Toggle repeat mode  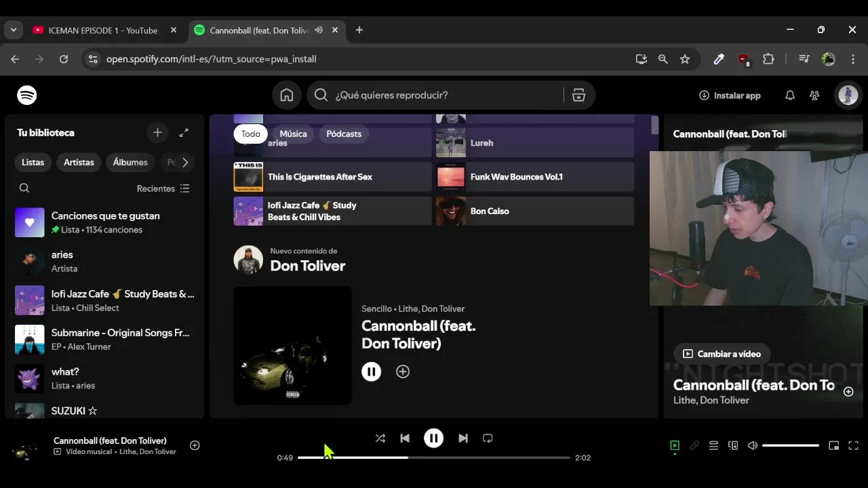(488, 439)
